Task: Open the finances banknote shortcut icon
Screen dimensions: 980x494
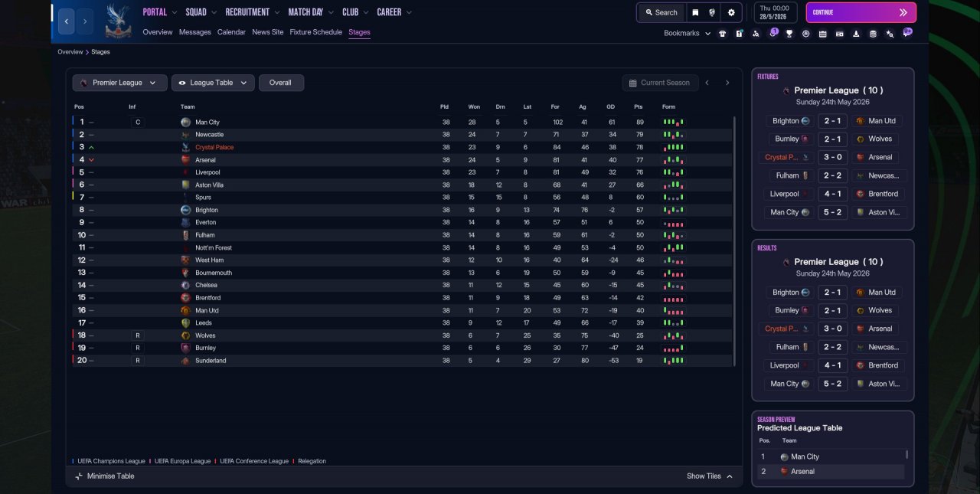Action: pos(839,34)
